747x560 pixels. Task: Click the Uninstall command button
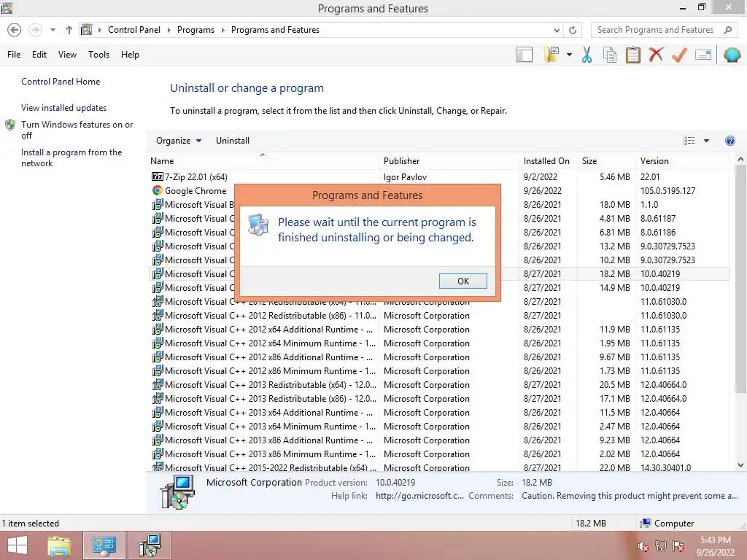click(233, 141)
